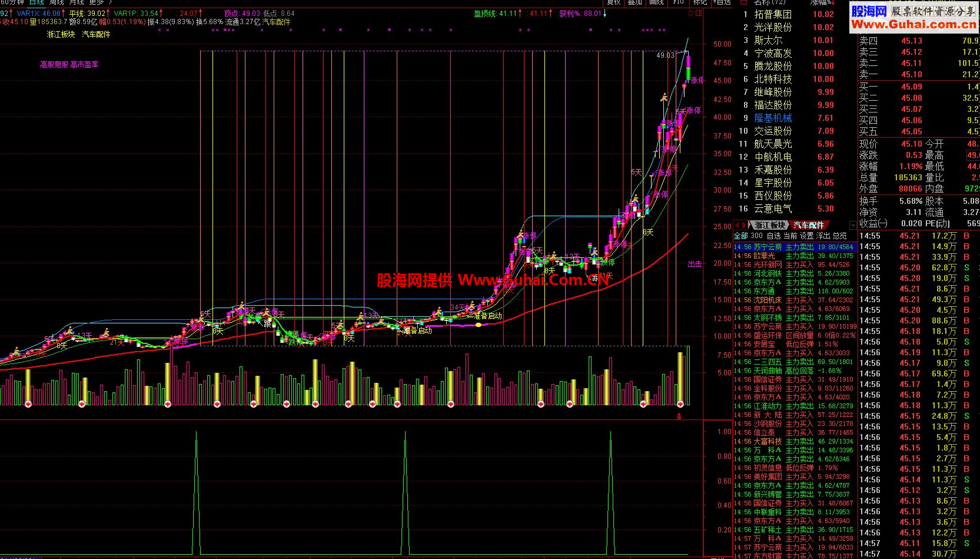Switch to the 浙江板块 sector tab
Screen dimensions: 980x559
click(x=770, y=225)
